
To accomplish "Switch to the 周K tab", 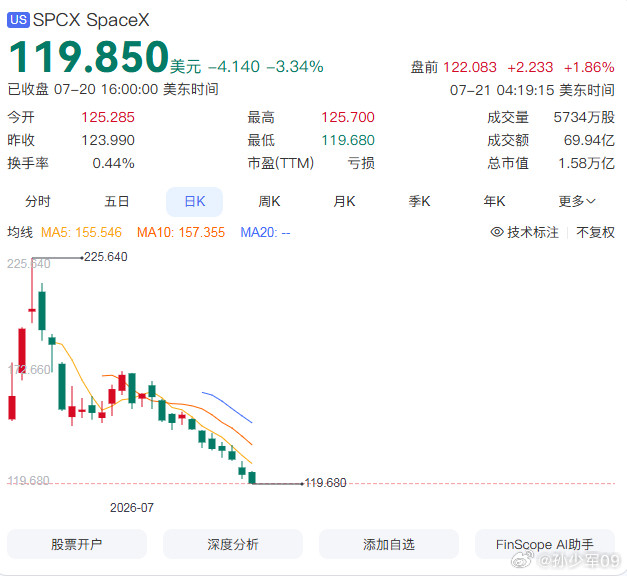I will coord(269,201).
